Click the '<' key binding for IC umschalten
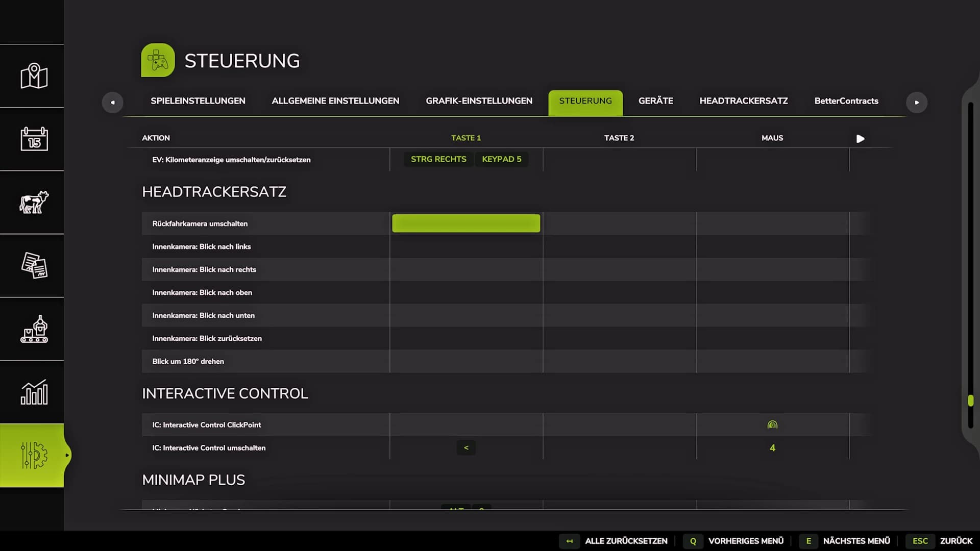Viewport: 980px width, 551px height. (466, 447)
